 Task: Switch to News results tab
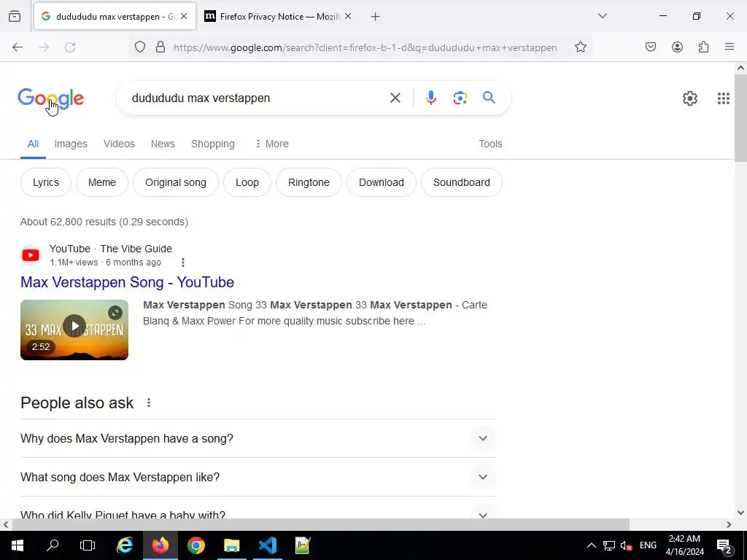click(x=163, y=144)
